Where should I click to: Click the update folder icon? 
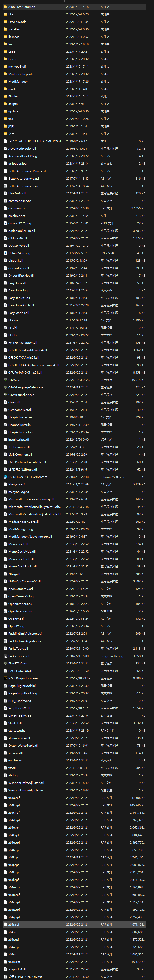[5, 111]
